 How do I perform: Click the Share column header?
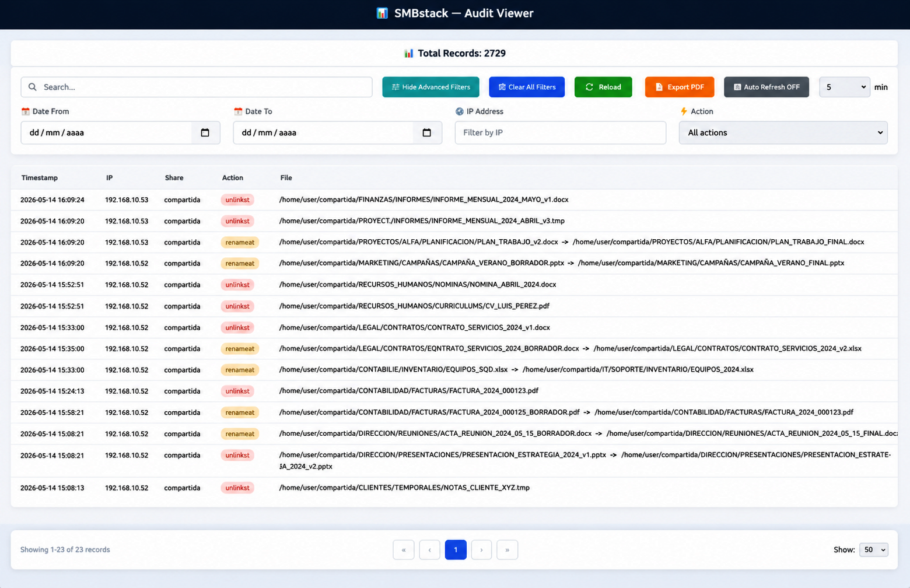tap(174, 178)
